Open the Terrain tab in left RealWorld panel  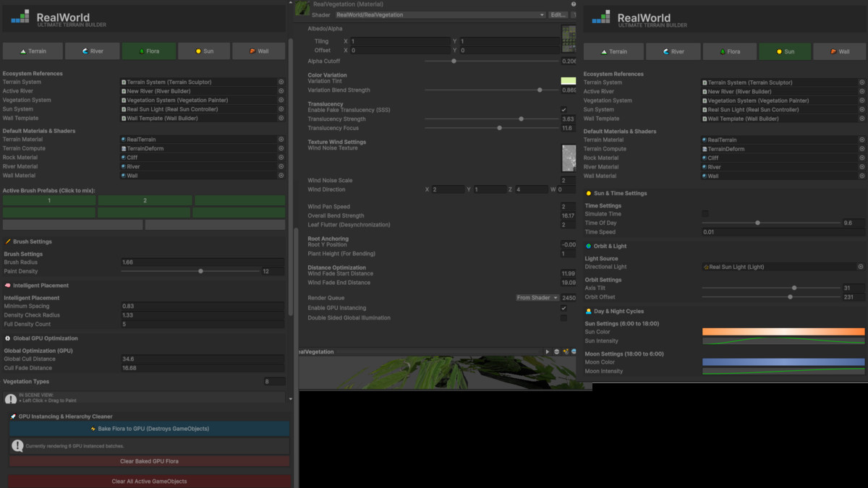(x=33, y=51)
